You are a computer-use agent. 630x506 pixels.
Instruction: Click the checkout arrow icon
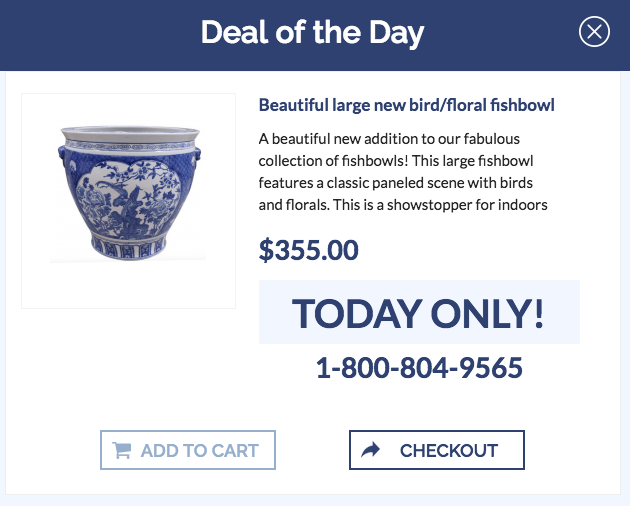point(371,450)
